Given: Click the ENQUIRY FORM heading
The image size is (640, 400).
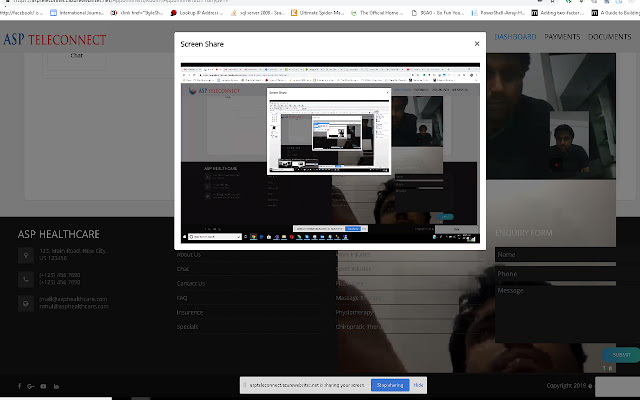Looking at the screenshot, I should [x=524, y=233].
